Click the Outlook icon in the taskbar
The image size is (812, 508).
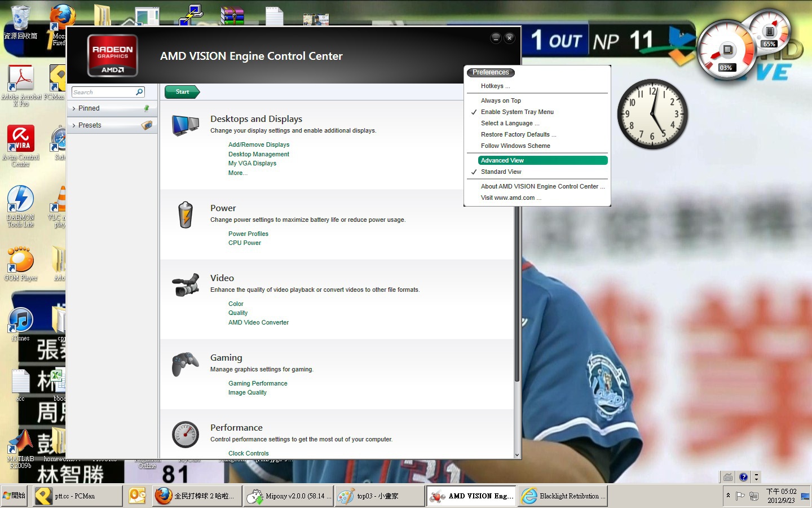tap(138, 496)
